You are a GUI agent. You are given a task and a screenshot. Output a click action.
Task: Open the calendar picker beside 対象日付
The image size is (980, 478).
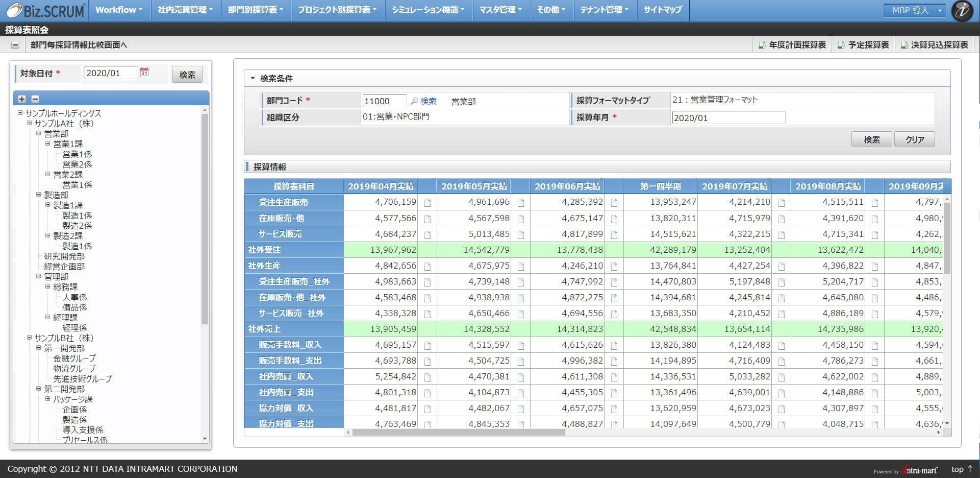coord(144,73)
